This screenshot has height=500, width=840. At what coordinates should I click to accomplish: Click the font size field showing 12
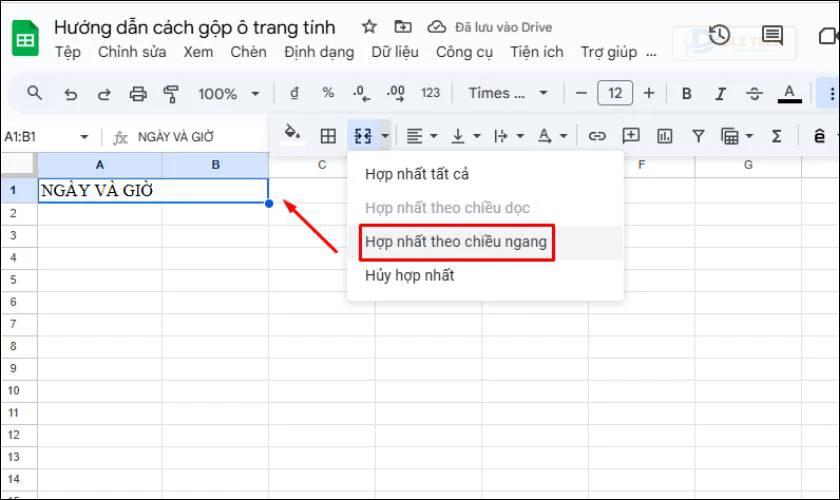tap(615, 93)
